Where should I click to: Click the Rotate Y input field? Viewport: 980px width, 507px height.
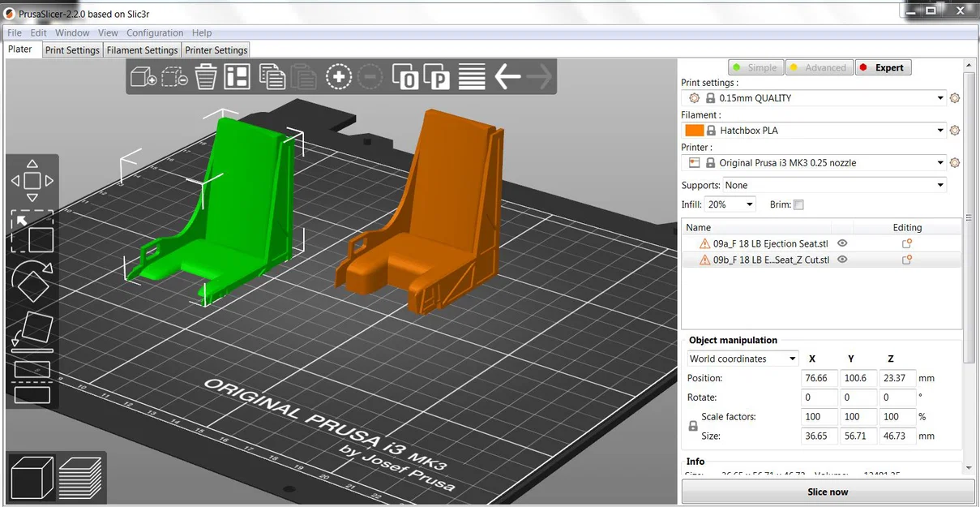point(858,397)
